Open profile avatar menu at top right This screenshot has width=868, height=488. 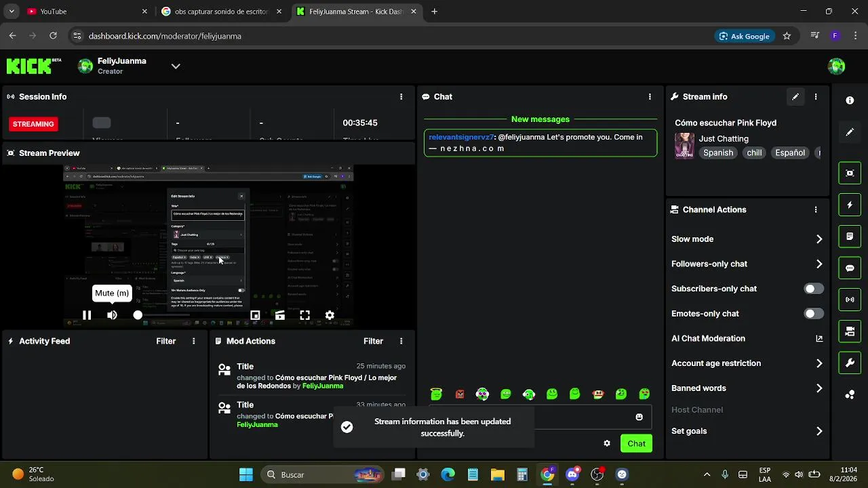[837, 66]
